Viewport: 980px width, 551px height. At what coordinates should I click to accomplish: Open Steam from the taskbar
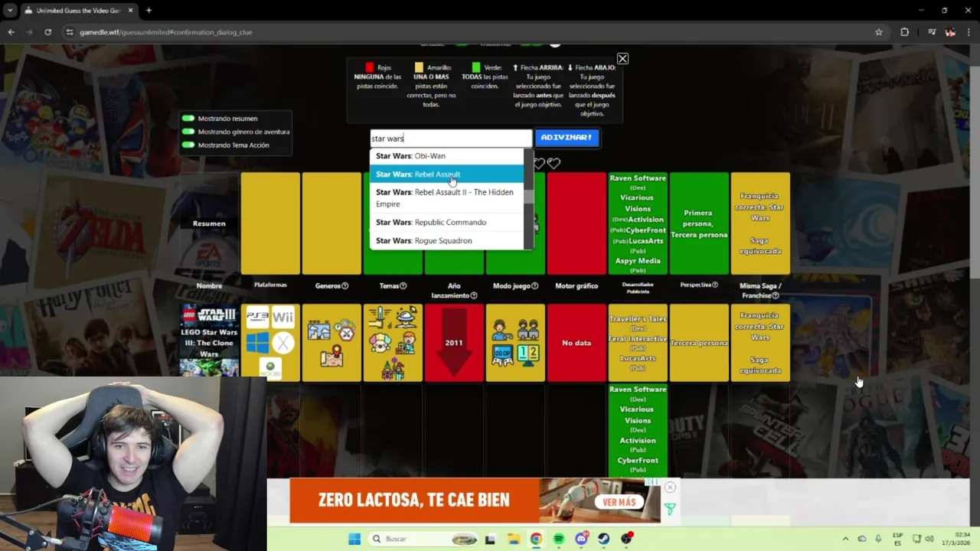tap(604, 539)
